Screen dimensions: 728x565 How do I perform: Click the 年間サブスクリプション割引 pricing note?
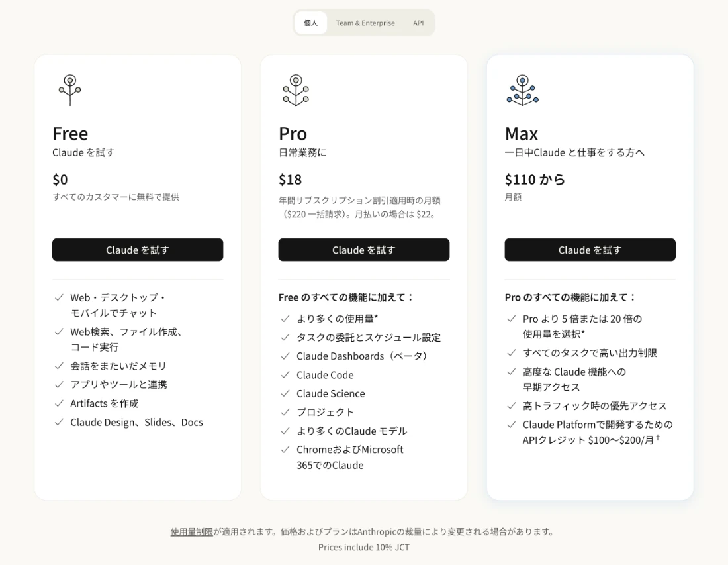[x=359, y=207]
